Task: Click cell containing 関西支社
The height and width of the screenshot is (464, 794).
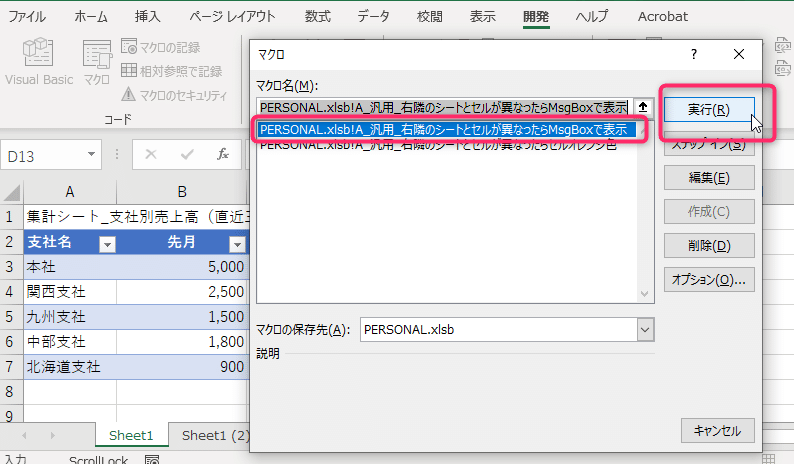Action: pos(70,292)
